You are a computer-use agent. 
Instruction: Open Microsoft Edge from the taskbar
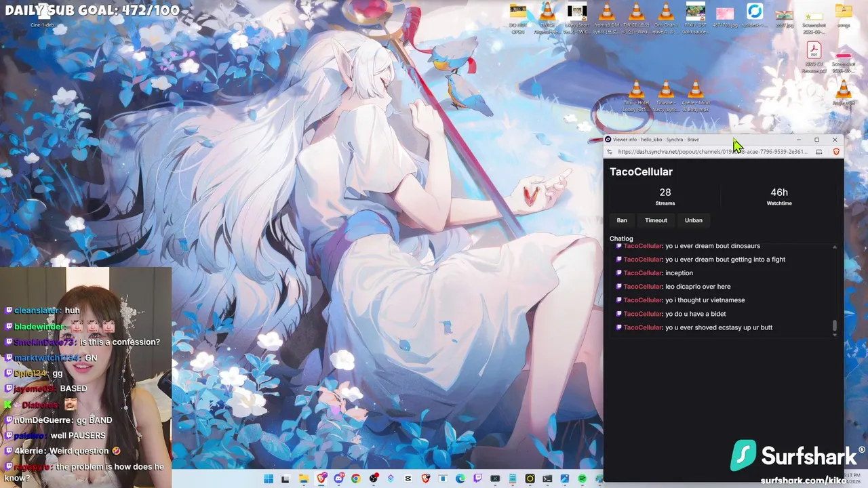460,479
